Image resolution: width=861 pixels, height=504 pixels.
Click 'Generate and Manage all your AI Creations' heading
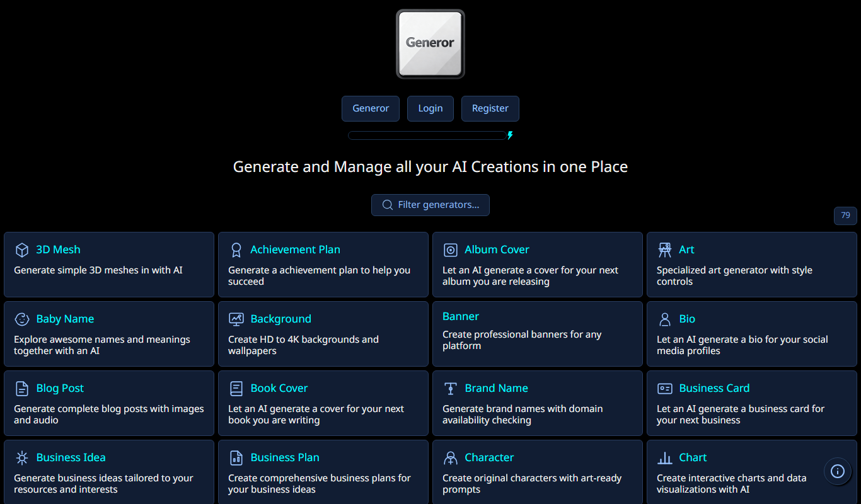tap(430, 167)
